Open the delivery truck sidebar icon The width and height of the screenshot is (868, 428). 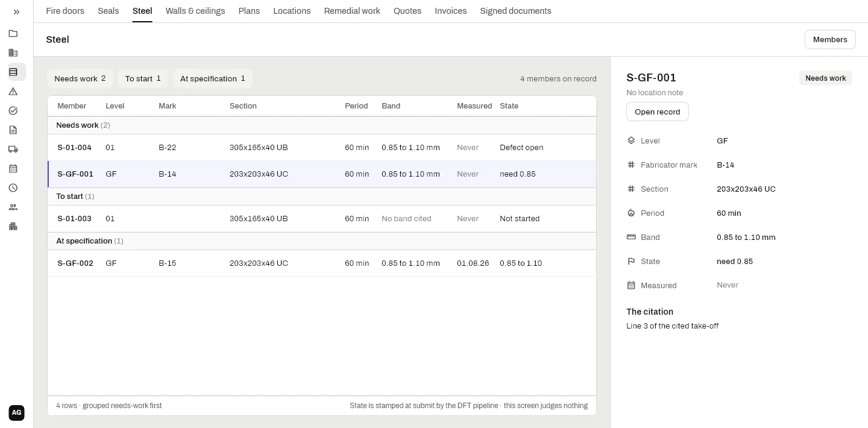point(13,149)
